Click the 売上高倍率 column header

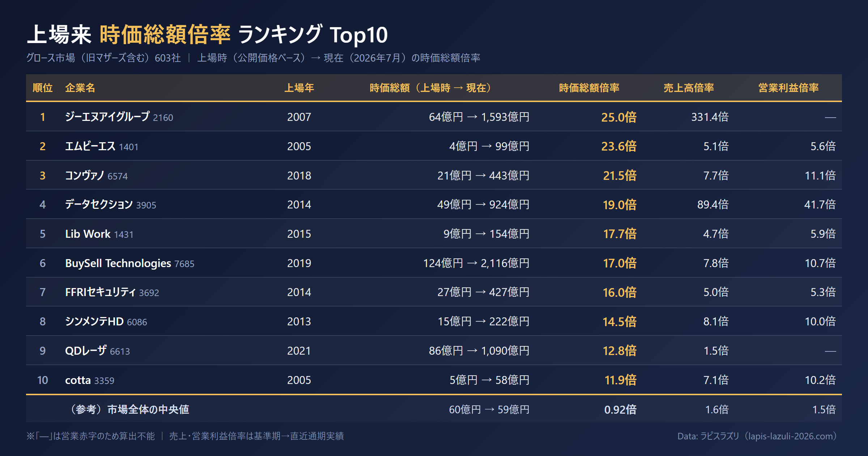pos(689,88)
